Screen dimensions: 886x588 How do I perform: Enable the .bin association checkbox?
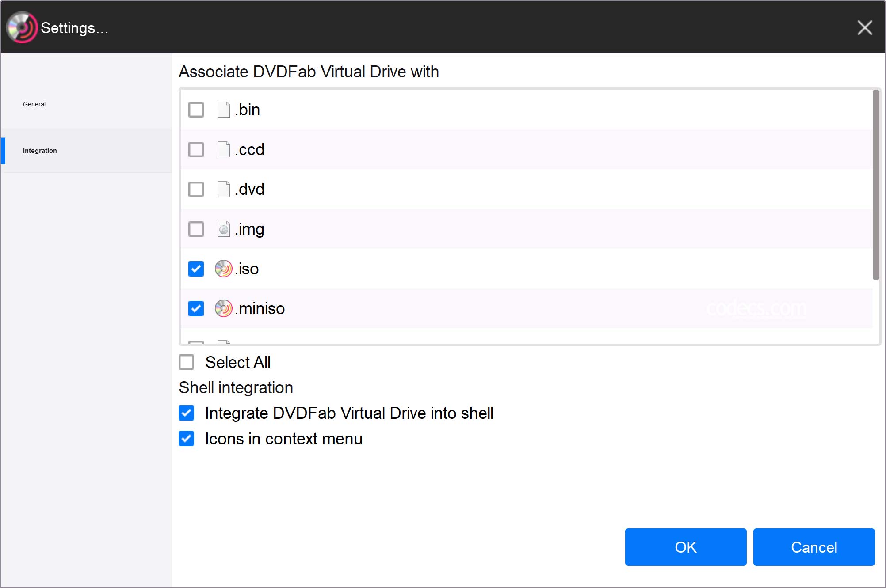tap(196, 110)
